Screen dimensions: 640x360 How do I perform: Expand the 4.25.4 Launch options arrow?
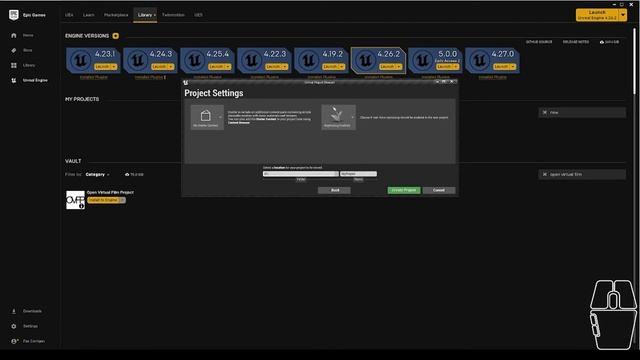[228, 67]
